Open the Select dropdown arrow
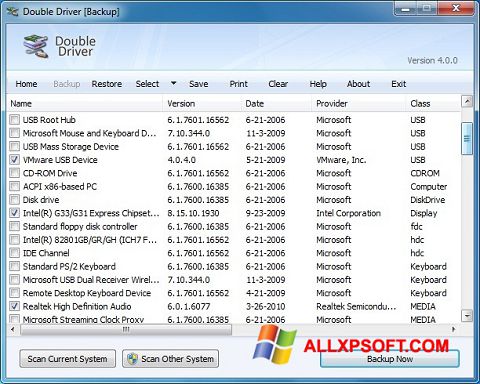Image resolution: width=480 pixels, height=384 pixels. pos(173,83)
